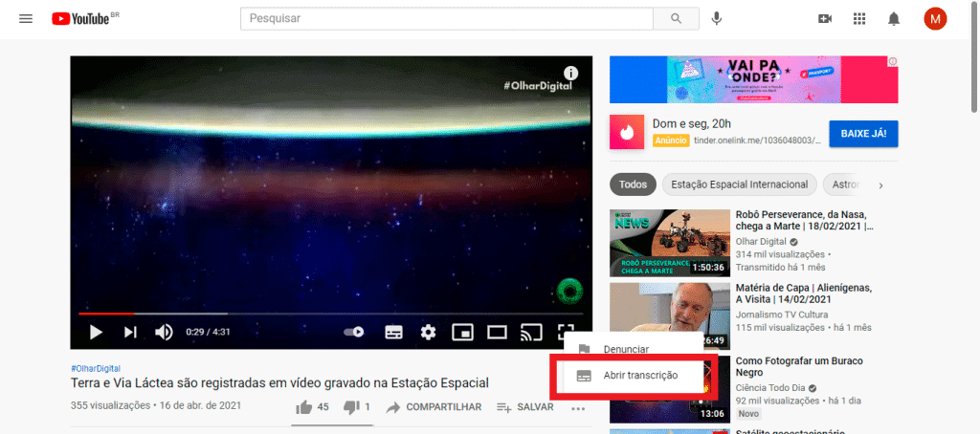Click SALVAR to save video
The image size is (980, 434).
525,407
